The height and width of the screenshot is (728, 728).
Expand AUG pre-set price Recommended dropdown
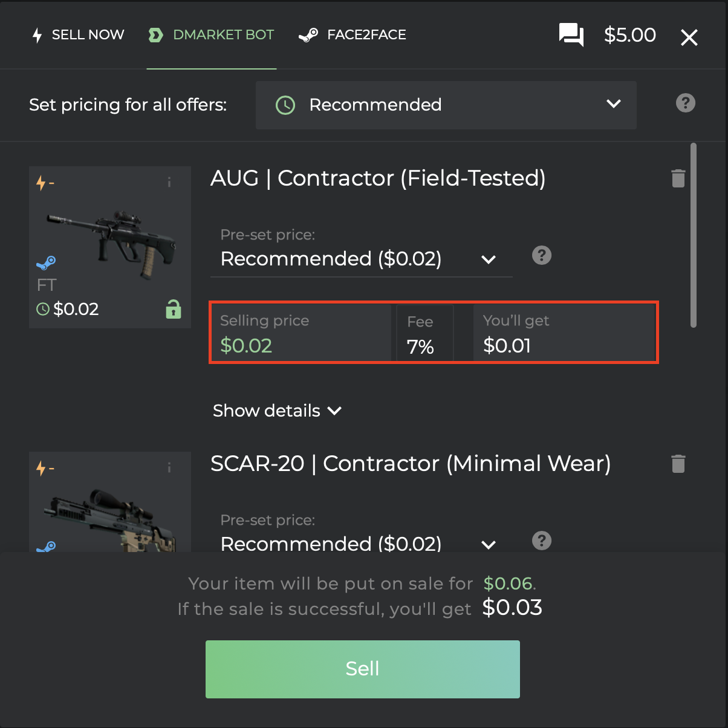[x=361, y=259]
